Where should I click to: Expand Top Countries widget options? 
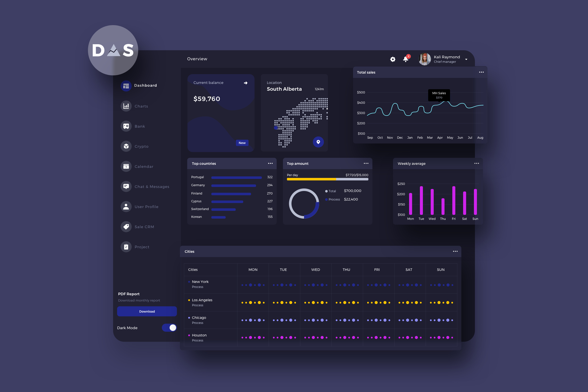coord(270,164)
